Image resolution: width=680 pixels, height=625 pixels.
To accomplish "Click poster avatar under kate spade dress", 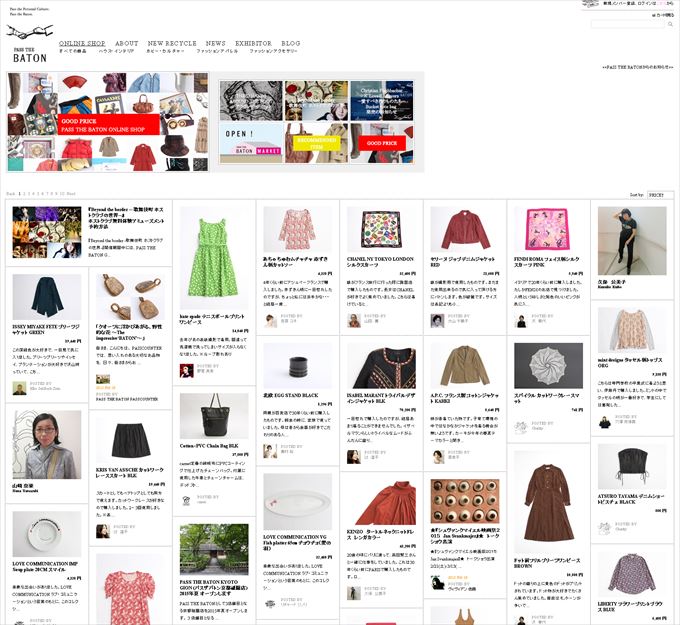I will (186, 371).
